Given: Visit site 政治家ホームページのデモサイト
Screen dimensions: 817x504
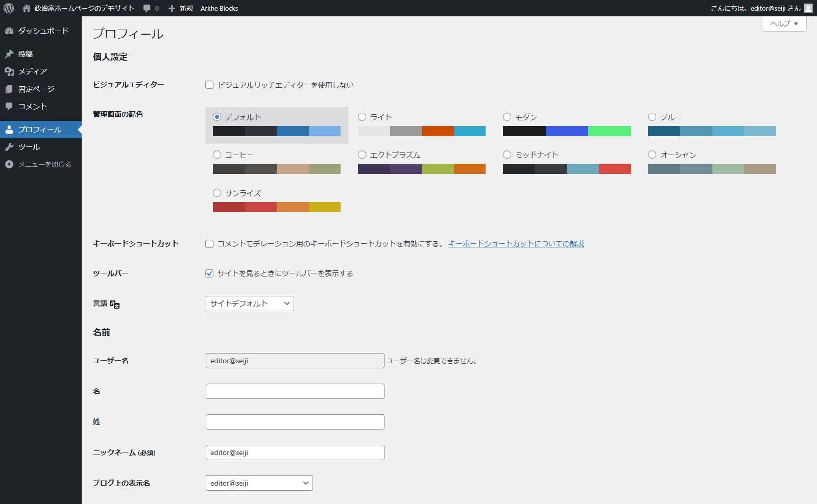Looking at the screenshot, I should pyautogui.click(x=84, y=8).
